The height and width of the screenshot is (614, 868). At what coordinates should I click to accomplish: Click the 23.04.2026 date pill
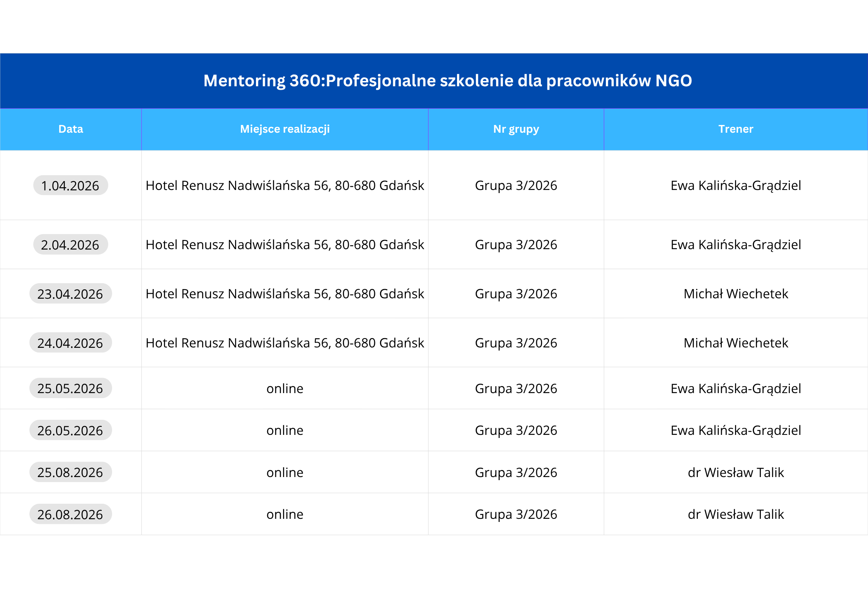[x=70, y=294]
